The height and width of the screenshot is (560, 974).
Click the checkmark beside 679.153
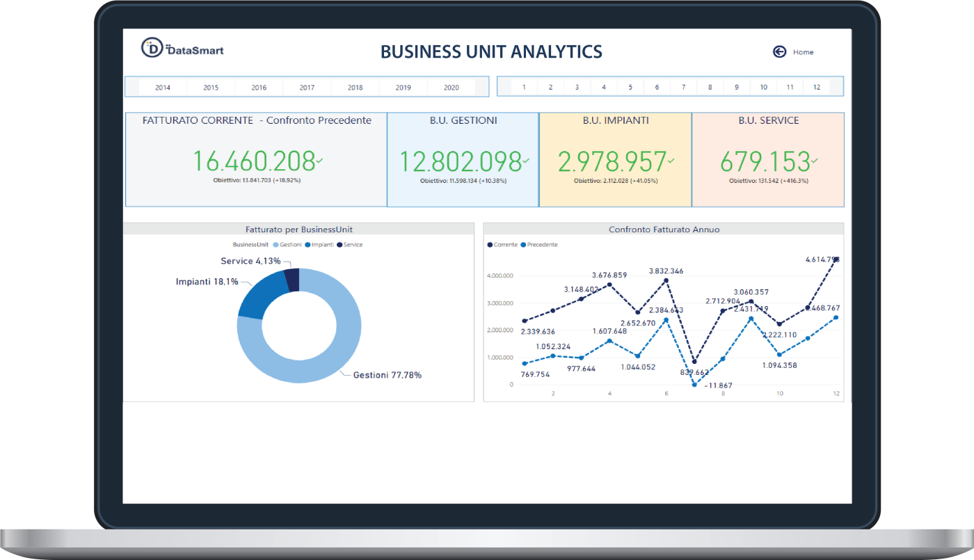tap(814, 161)
